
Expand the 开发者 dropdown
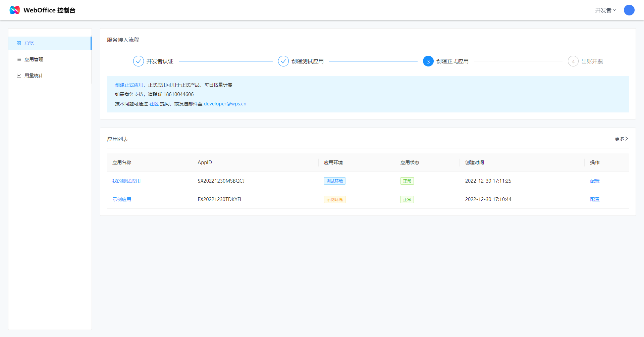605,10
